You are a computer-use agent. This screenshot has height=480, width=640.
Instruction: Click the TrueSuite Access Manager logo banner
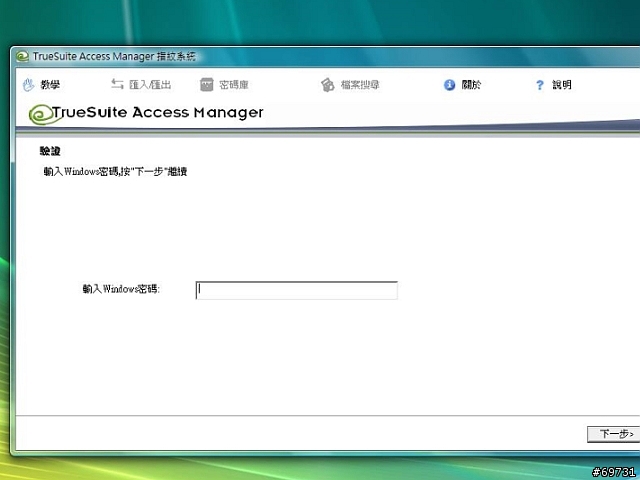(x=146, y=114)
